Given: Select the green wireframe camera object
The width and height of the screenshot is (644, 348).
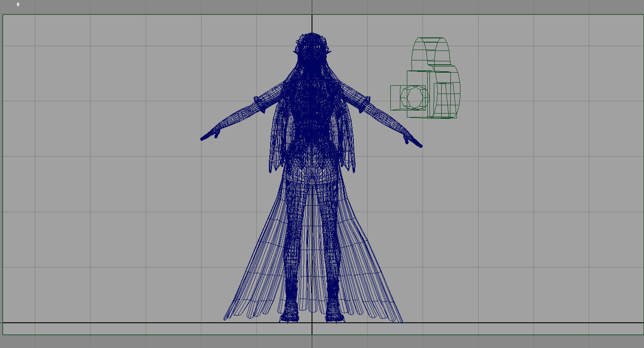Looking at the screenshot, I should click(425, 78).
